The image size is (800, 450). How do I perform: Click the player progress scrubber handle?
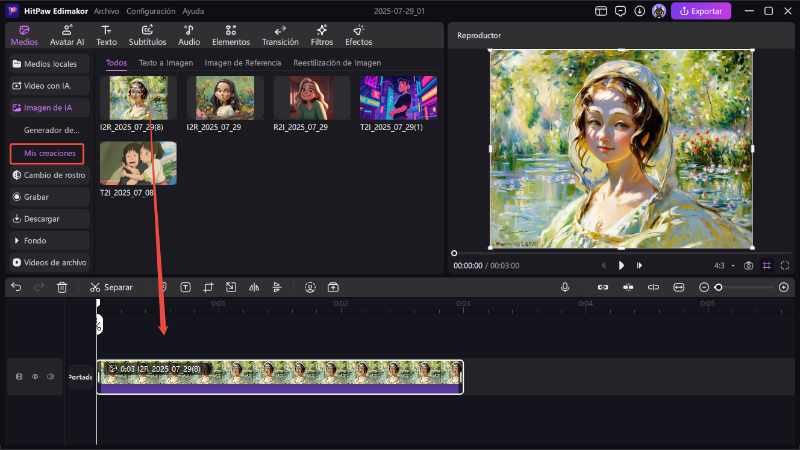pyautogui.click(x=454, y=253)
